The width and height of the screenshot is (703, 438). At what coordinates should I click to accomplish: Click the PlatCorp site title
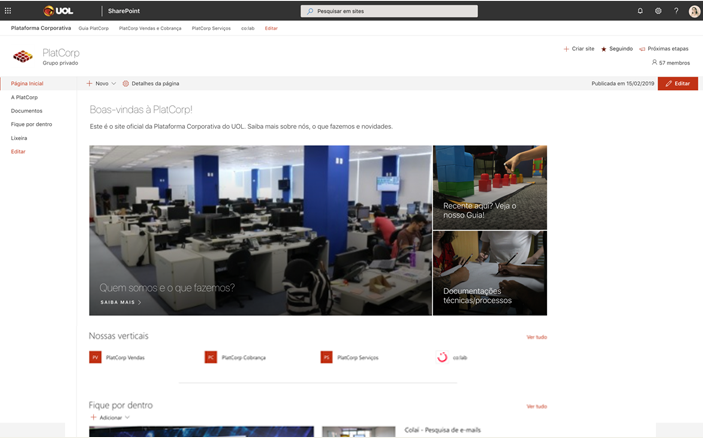[61, 53]
